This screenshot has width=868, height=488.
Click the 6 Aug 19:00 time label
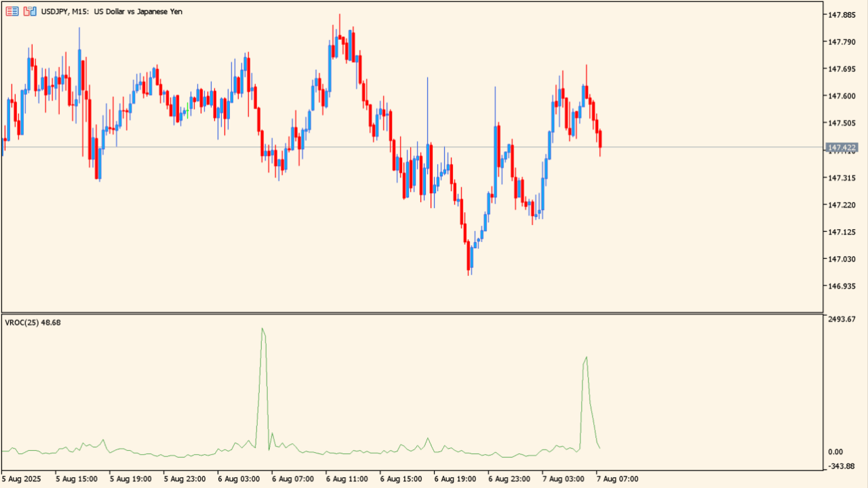[x=455, y=479]
